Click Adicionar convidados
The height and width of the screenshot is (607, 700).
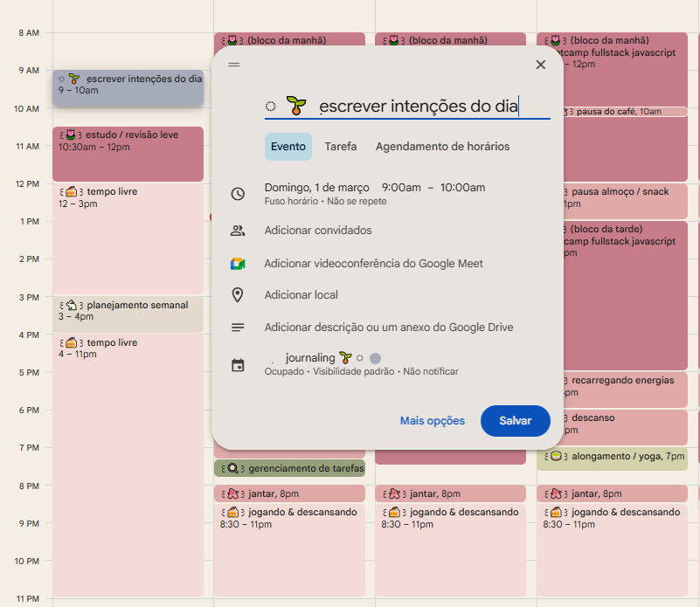click(318, 231)
